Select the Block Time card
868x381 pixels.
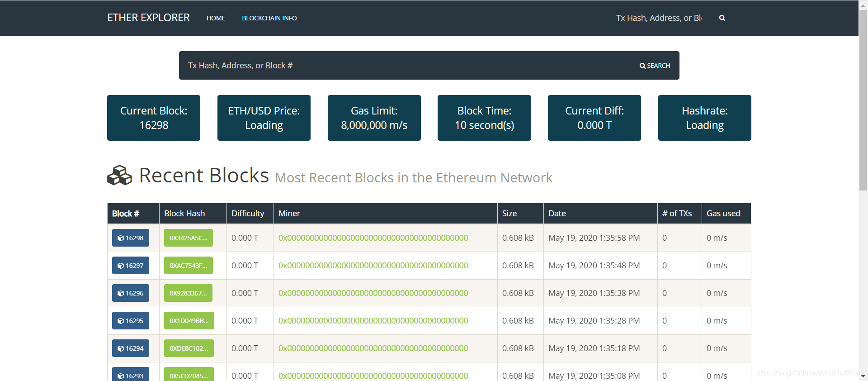484,118
